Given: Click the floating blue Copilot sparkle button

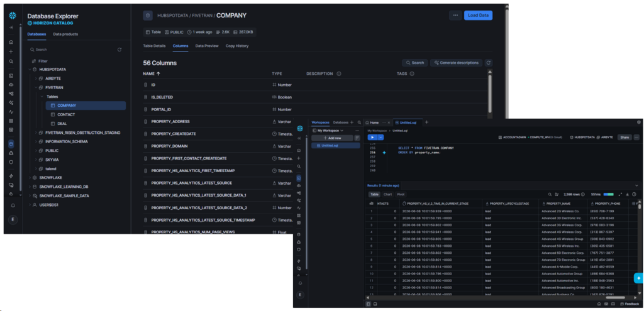Looking at the screenshot, I should pyautogui.click(x=639, y=278).
